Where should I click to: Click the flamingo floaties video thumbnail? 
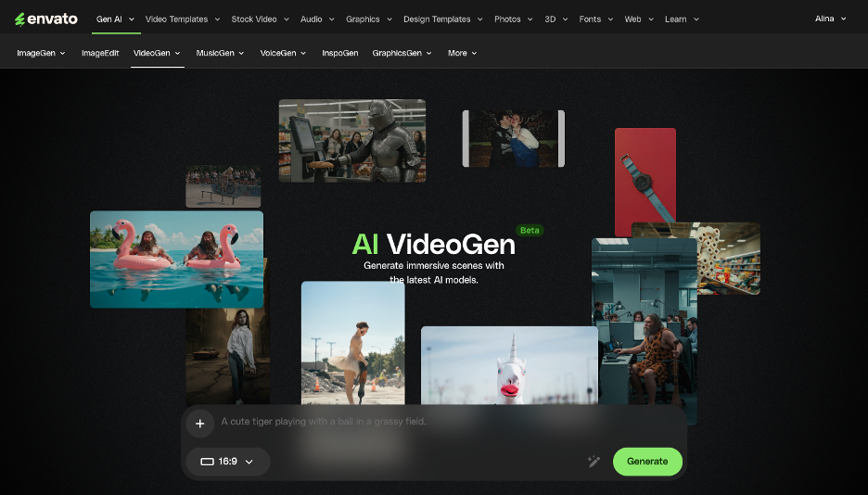pos(176,259)
